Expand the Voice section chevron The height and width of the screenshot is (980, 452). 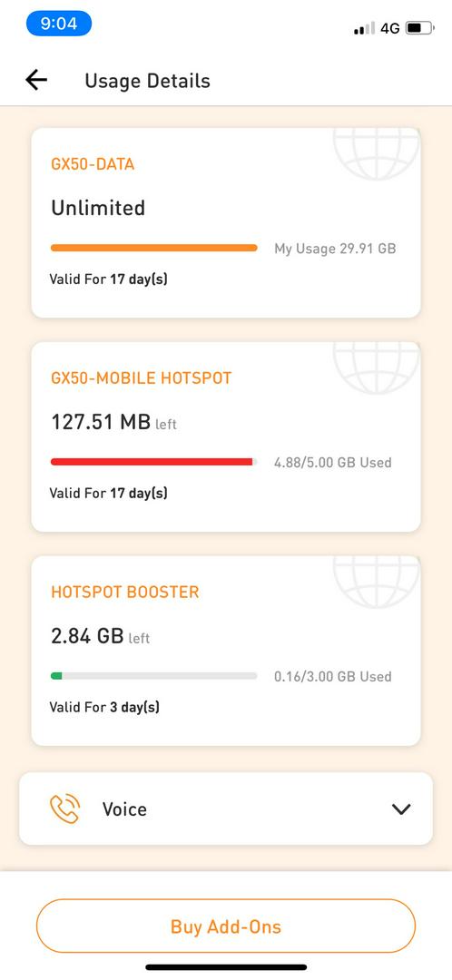(x=401, y=808)
